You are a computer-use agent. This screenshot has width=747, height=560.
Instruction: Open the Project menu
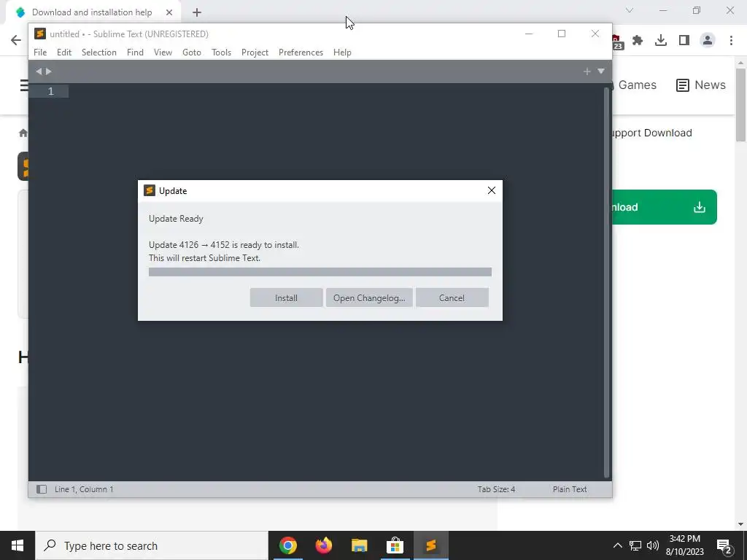tap(255, 52)
